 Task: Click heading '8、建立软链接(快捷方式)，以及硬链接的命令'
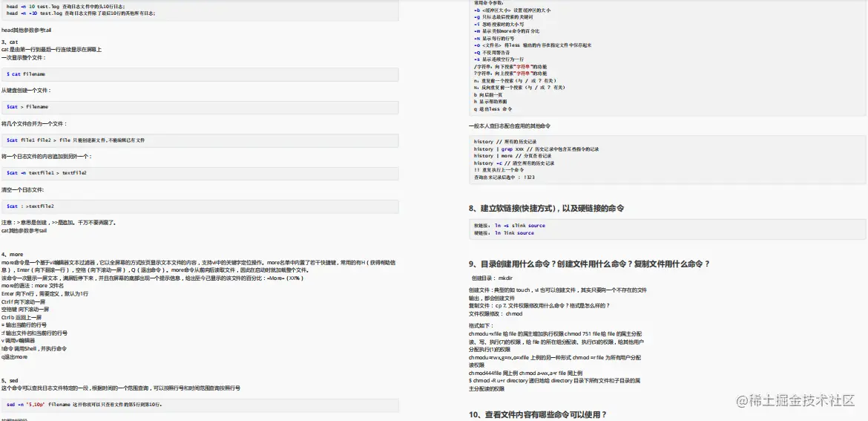coord(546,209)
